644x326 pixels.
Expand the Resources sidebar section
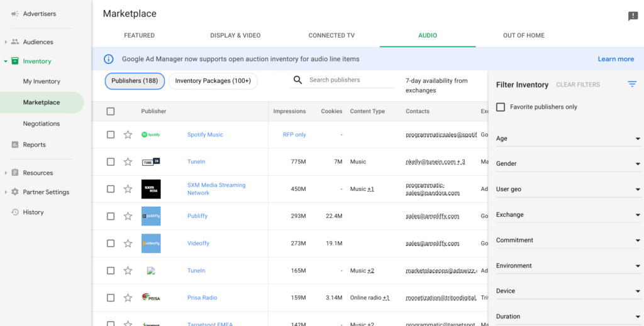(6, 173)
